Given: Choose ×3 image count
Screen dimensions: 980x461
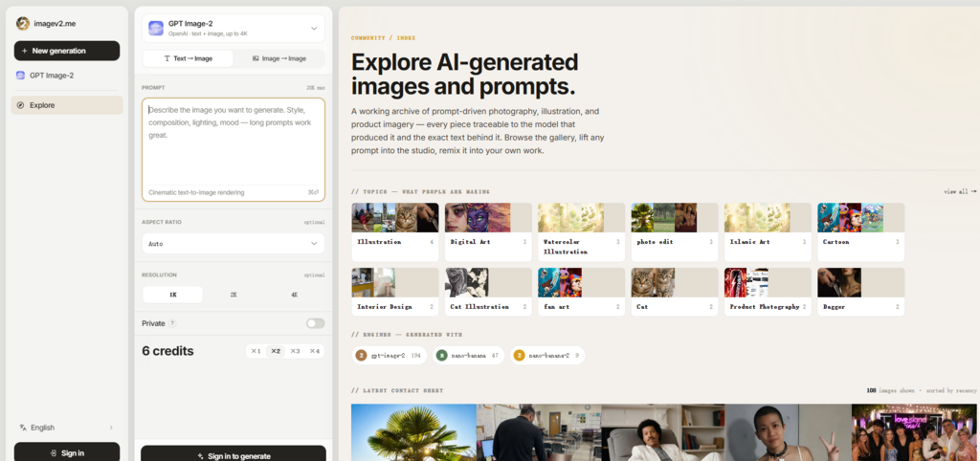Looking at the screenshot, I should pyautogui.click(x=295, y=351).
